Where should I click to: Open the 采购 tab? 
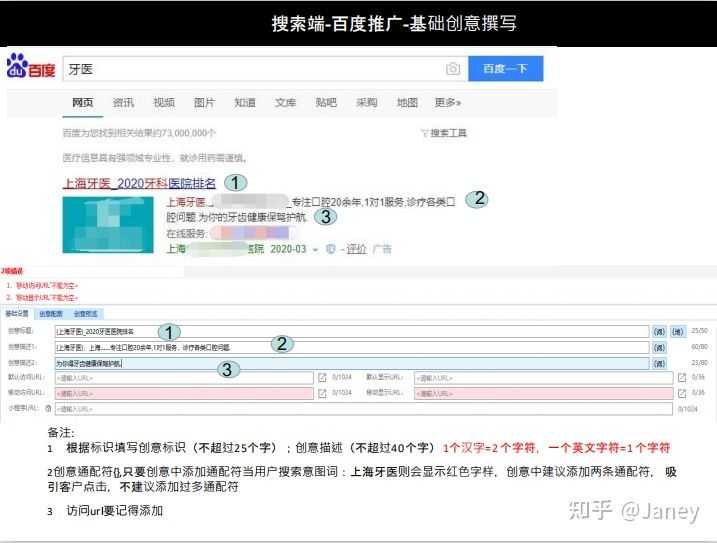point(367,102)
